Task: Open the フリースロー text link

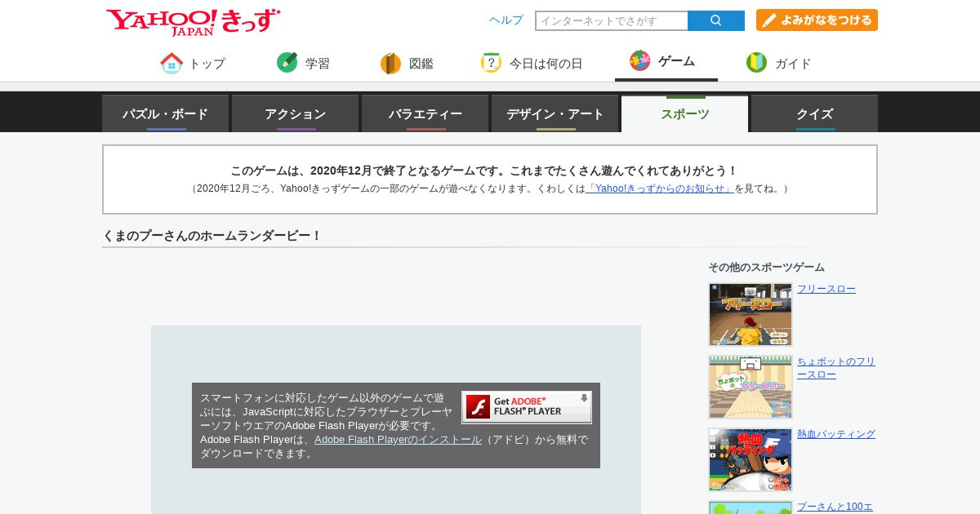Action: tap(826, 289)
